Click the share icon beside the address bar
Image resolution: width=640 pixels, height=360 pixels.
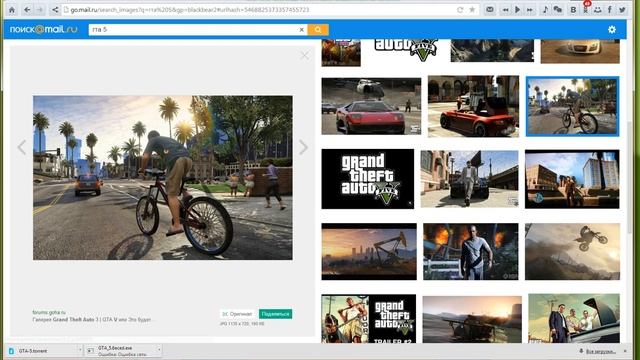[55, 10]
